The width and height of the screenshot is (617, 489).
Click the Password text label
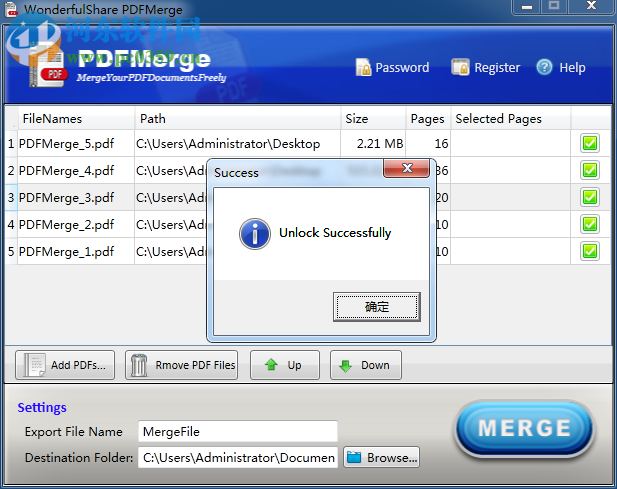(x=402, y=68)
